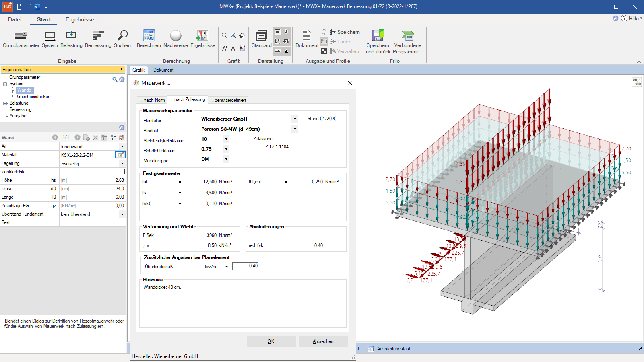644x362 pixels.
Task: Switch to the Ergebnisse ribbon tab
Action: coord(80,19)
